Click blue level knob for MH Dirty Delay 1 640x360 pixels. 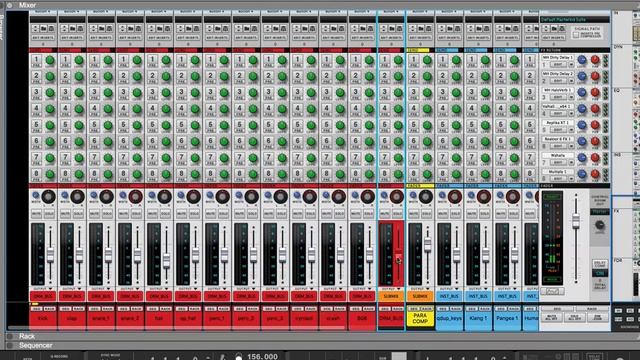point(582,60)
